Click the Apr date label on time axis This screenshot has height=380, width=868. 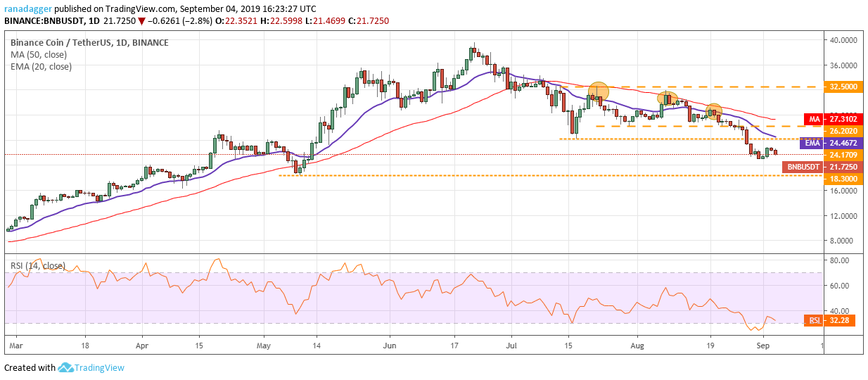tap(142, 346)
